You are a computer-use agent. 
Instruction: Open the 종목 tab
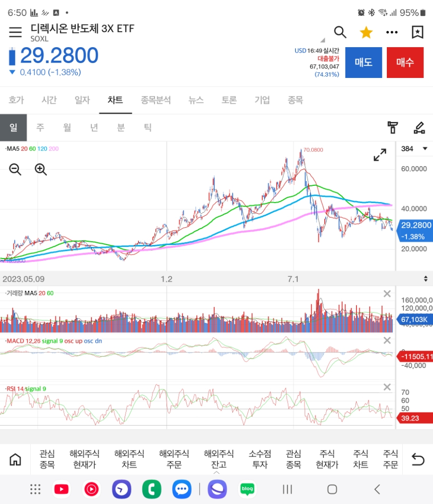coord(295,100)
